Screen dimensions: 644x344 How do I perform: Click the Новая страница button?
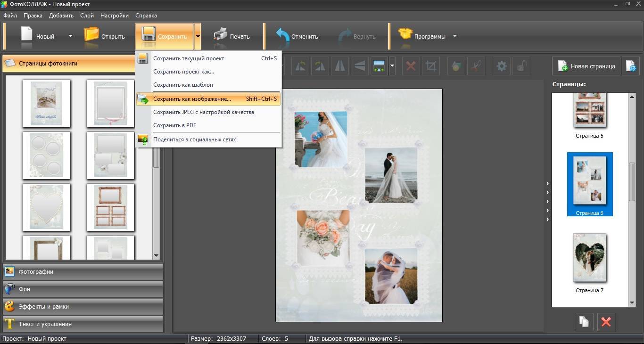click(586, 66)
